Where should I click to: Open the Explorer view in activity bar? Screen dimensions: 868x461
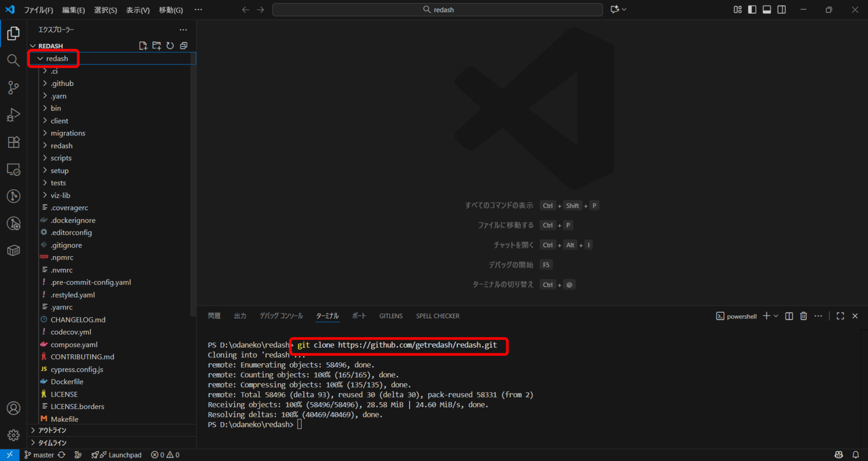click(13, 33)
